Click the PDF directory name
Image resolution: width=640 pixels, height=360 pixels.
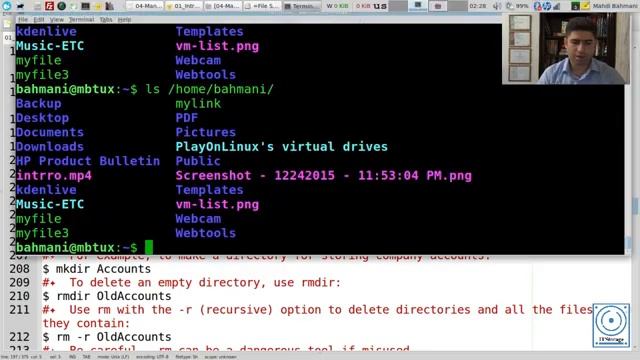point(187,118)
